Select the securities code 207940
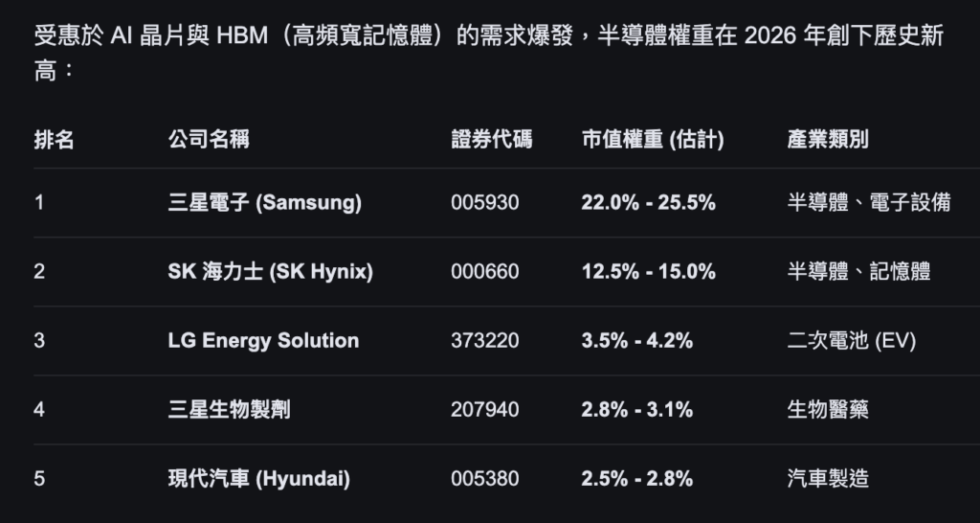 485,410
